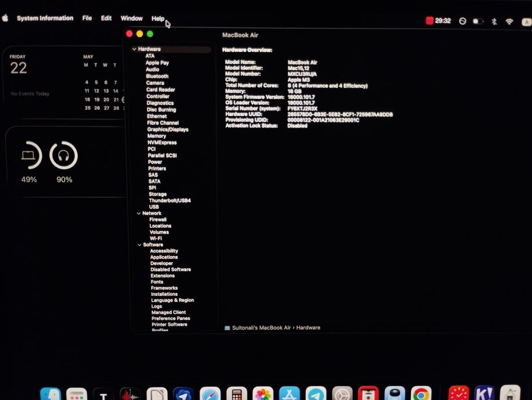Open Google Chrome from the Dock
The image size is (532, 400).
pyautogui.click(x=421, y=393)
